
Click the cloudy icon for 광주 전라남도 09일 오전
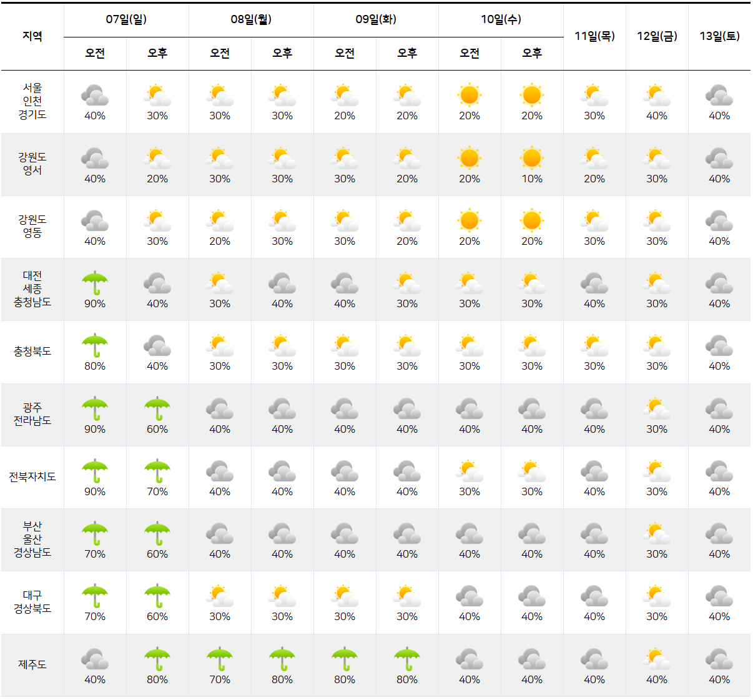coord(345,408)
